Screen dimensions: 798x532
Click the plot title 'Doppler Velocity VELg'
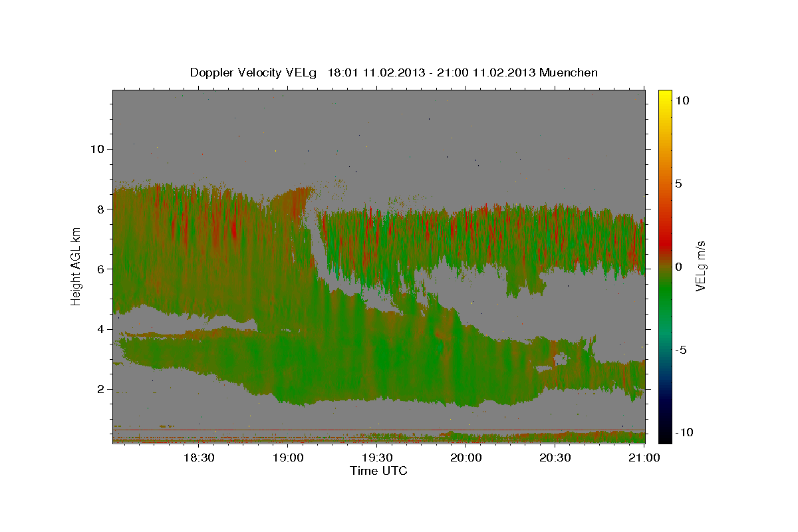click(x=253, y=72)
